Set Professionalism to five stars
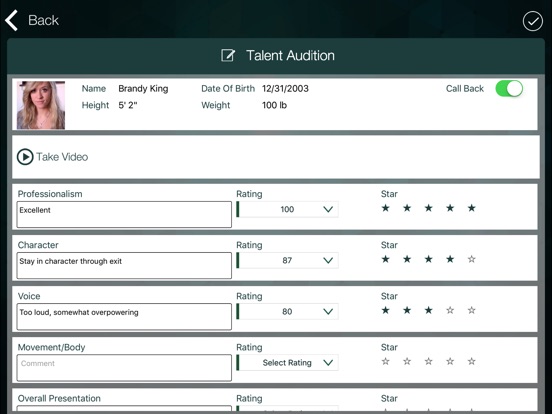The height and width of the screenshot is (414, 552). (x=471, y=208)
